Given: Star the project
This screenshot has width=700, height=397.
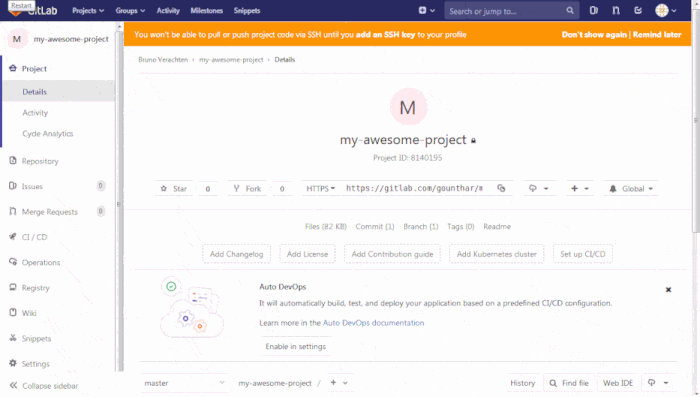Looking at the screenshot, I should [174, 188].
